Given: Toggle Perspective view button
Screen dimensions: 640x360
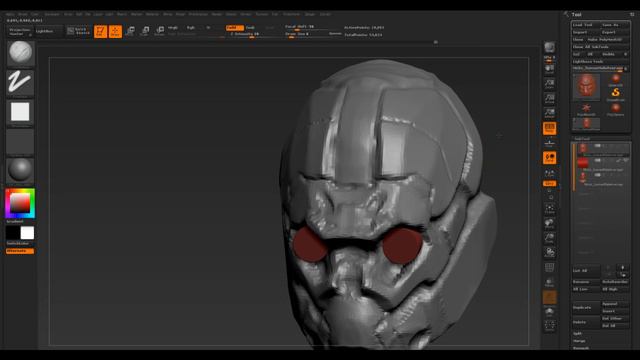Looking at the screenshot, I should click(x=549, y=128).
